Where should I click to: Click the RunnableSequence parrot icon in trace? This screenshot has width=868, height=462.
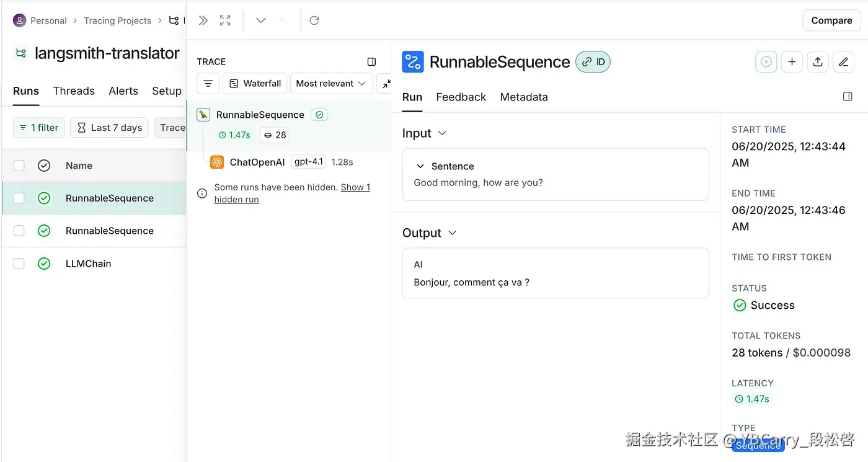pyautogui.click(x=203, y=115)
